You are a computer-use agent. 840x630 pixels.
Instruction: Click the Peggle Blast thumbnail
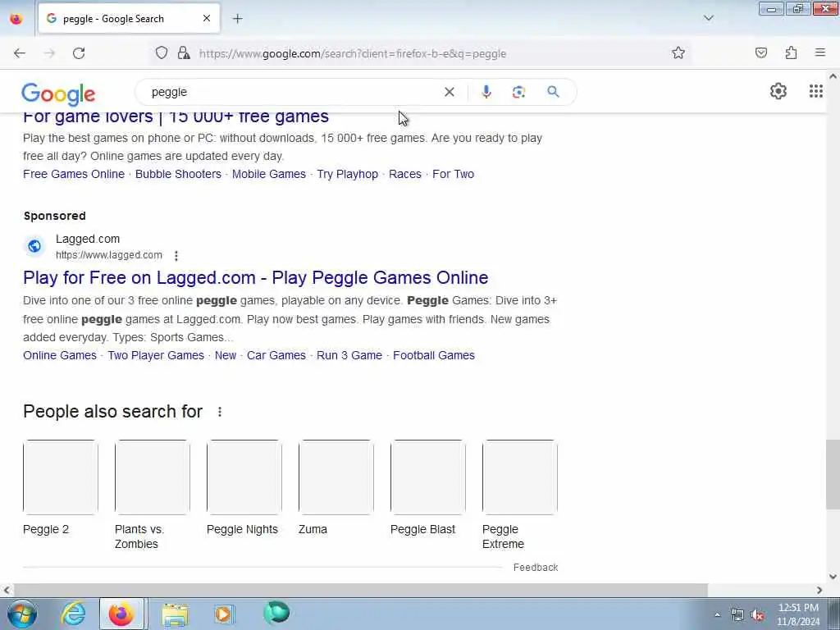pyautogui.click(x=428, y=477)
